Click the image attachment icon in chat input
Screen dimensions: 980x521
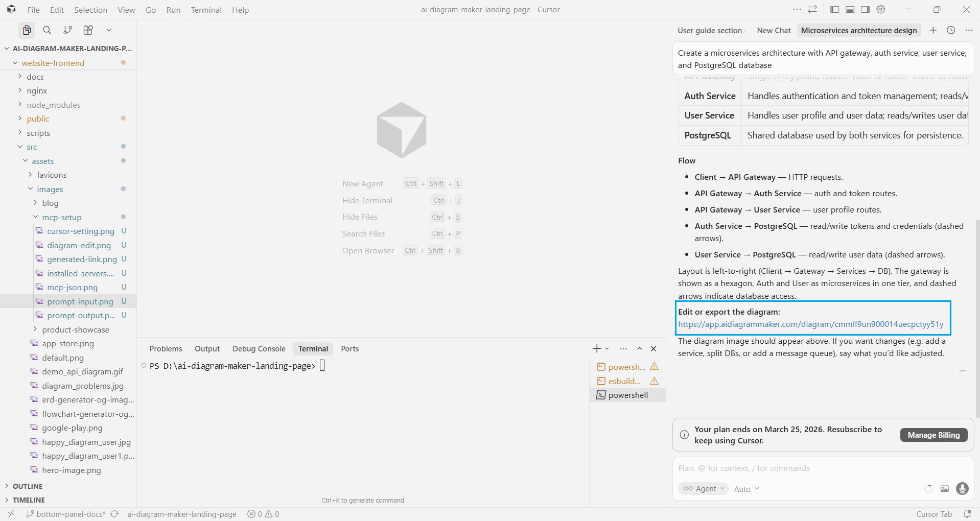coord(944,489)
